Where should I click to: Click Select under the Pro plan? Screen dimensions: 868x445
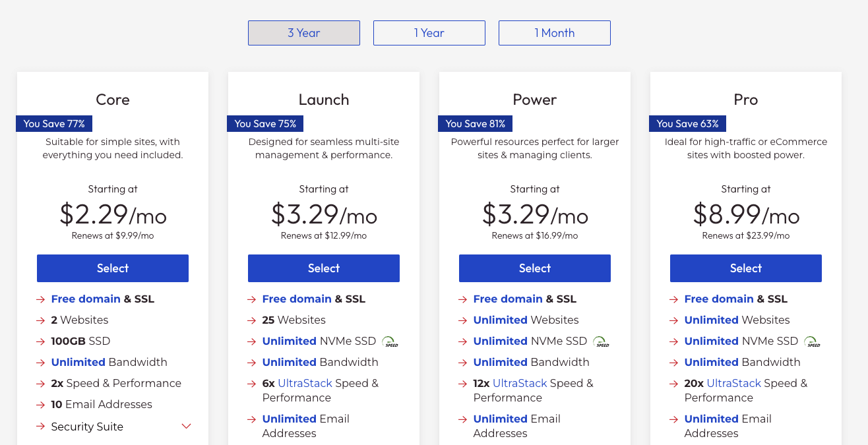point(745,268)
